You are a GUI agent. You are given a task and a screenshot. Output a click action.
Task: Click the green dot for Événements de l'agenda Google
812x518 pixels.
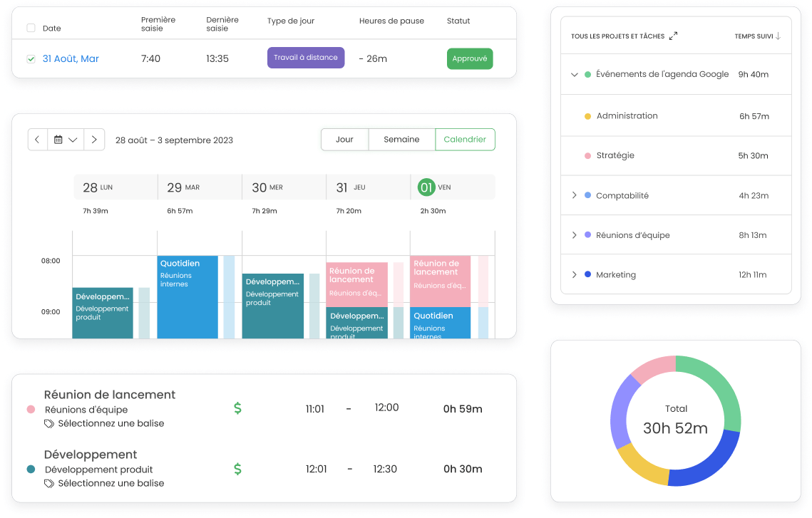[587, 75]
